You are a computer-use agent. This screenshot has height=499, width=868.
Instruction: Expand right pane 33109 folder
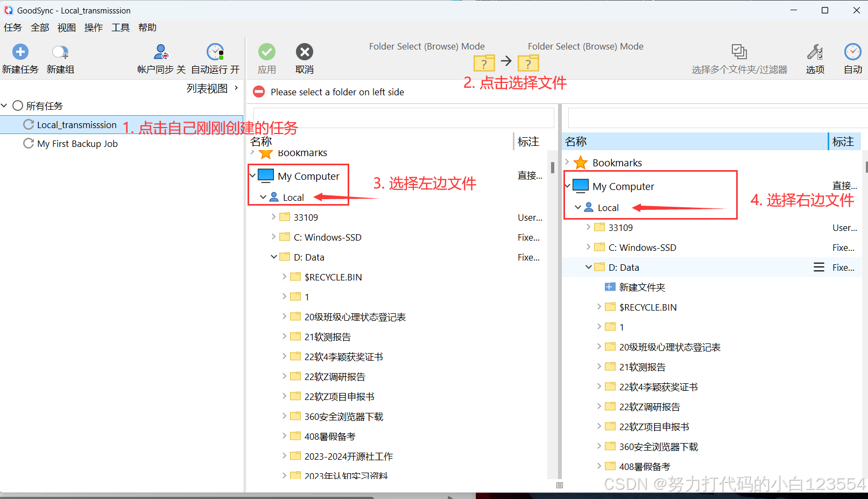tap(588, 227)
